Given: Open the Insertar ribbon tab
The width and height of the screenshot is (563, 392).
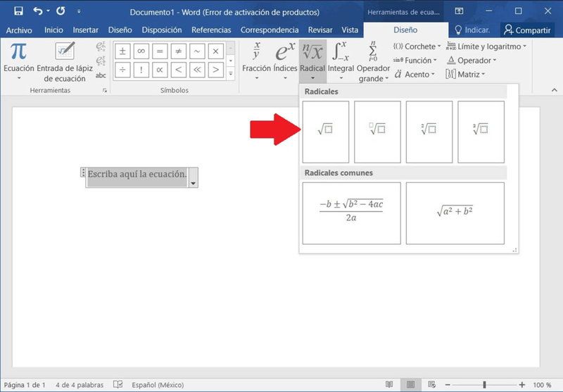Looking at the screenshot, I should click(x=85, y=30).
